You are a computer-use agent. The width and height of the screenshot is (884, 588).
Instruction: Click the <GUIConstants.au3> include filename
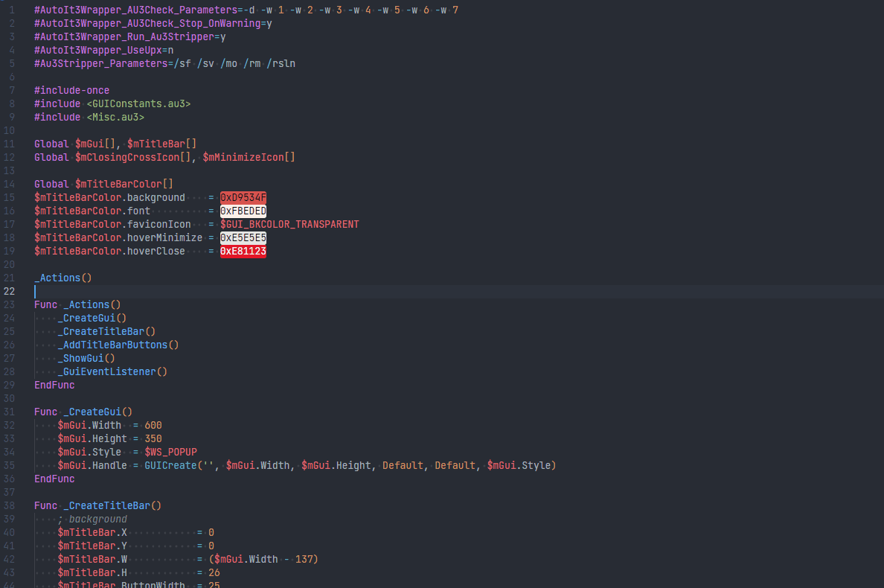coord(138,103)
